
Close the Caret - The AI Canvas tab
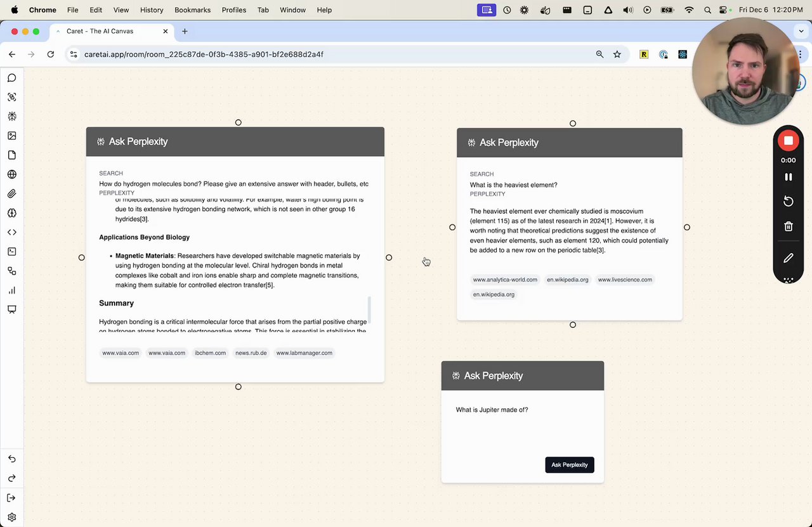[x=166, y=31]
